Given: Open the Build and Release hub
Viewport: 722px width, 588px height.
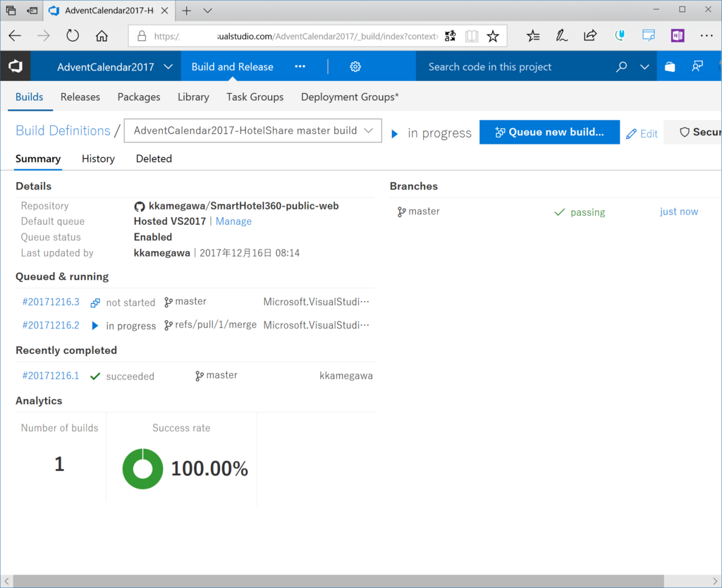Looking at the screenshot, I should click(233, 67).
